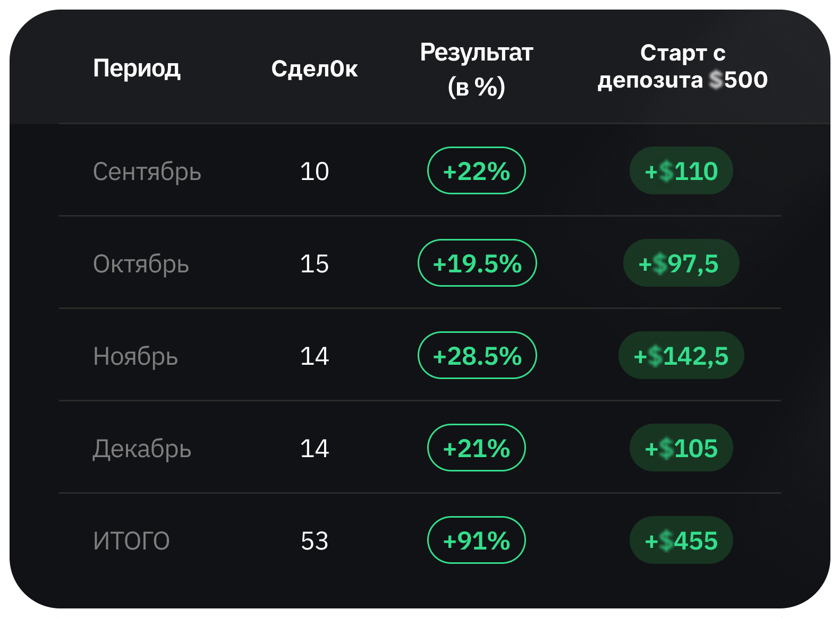Select the Сентябрь row label
The image size is (840, 618).
pos(147,171)
